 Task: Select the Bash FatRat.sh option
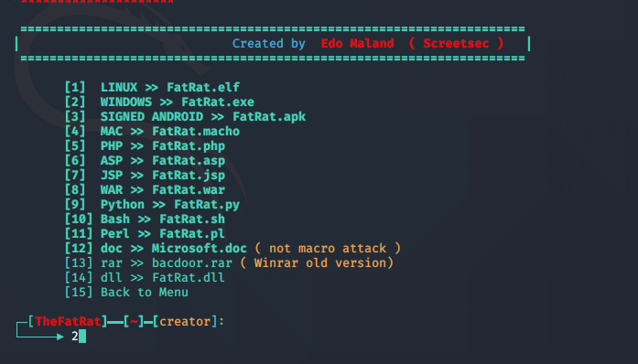pyautogui.click(x=145, y=219)
